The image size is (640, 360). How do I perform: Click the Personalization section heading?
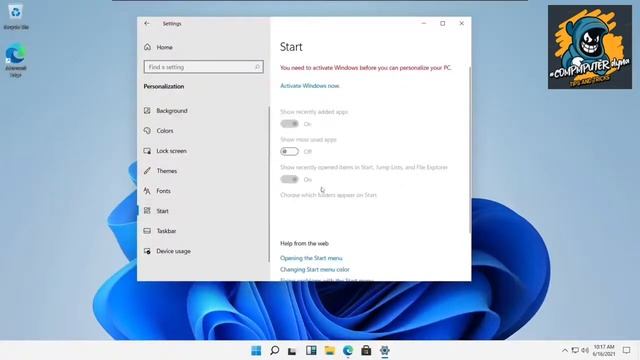click(164, 87)
